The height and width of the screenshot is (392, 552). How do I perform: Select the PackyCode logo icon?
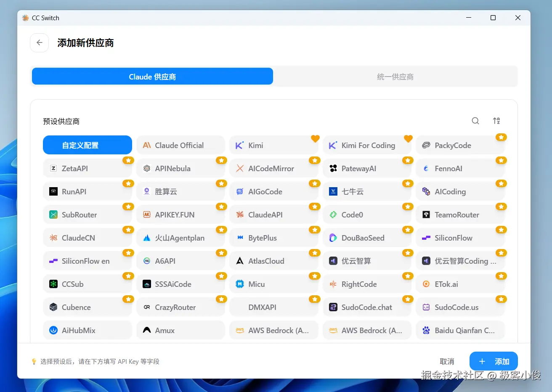point(426,145)
